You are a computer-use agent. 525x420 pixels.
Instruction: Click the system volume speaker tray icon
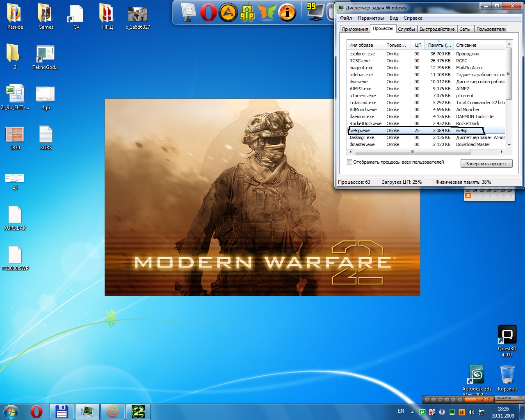[471, 412]
